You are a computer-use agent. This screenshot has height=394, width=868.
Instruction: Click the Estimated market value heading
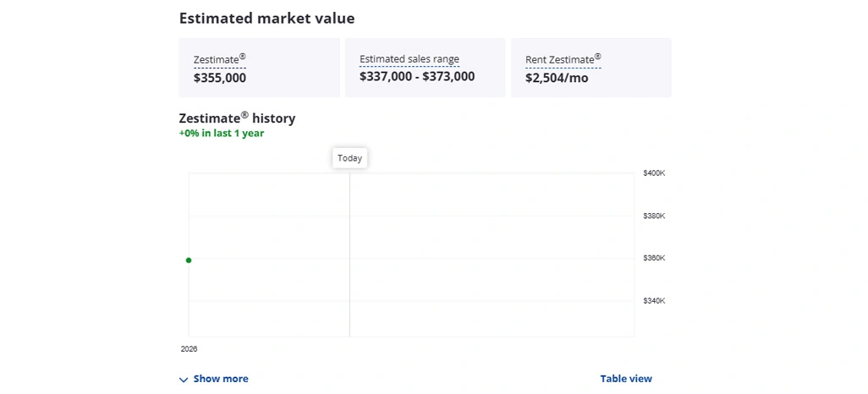point(266,19)
